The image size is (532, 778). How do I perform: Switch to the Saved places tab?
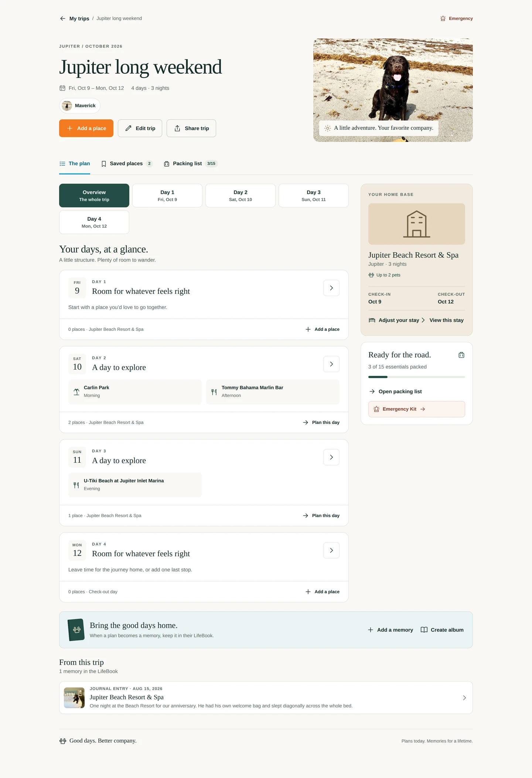127,164
